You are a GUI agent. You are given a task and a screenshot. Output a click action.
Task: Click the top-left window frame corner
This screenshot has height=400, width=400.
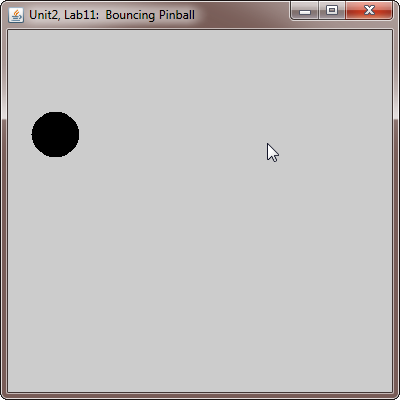point(3,3)
